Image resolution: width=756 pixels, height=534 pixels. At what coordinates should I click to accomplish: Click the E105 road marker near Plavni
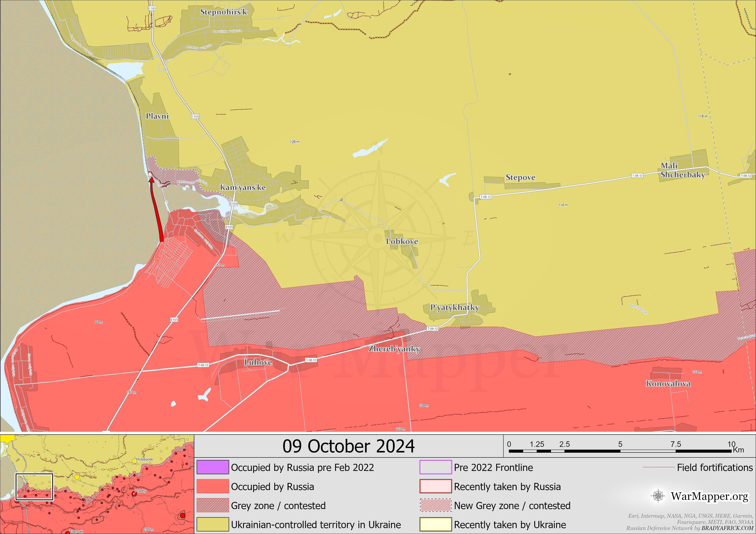pos(195,116)
